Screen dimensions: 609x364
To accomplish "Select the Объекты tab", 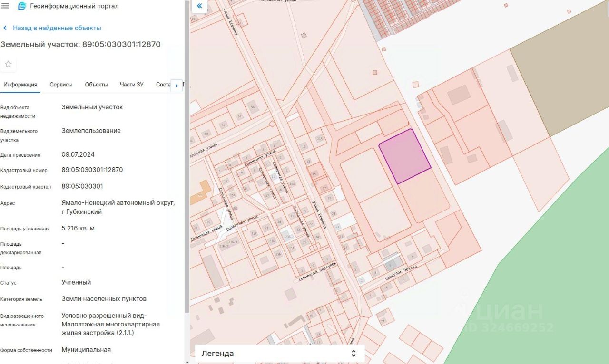I will 96,85.
